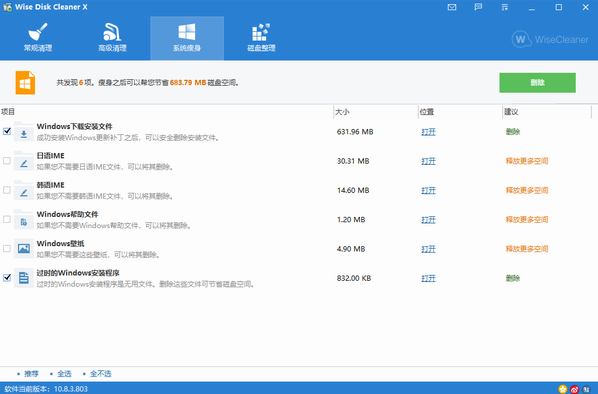Click the 推荐 selection link

(x=31, y=374)
